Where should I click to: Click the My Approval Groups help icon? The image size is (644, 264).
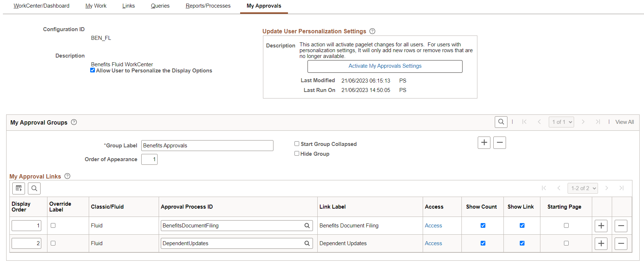(x=74, y=122)
